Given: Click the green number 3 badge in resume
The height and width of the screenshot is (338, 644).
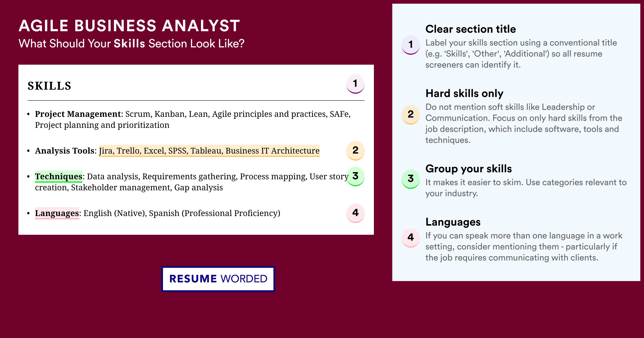Looking at the screenshot, I should [x=355, y=177].
